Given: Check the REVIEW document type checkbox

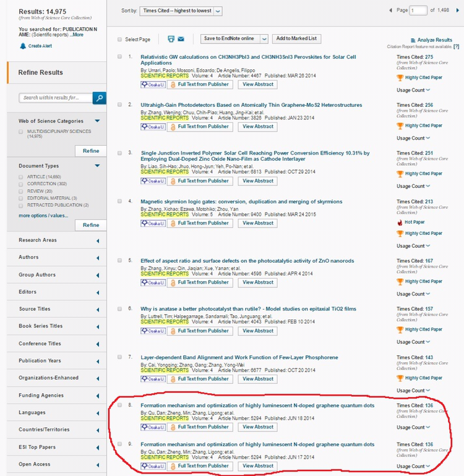Looking at the screenshot, I should click(21, 192).
